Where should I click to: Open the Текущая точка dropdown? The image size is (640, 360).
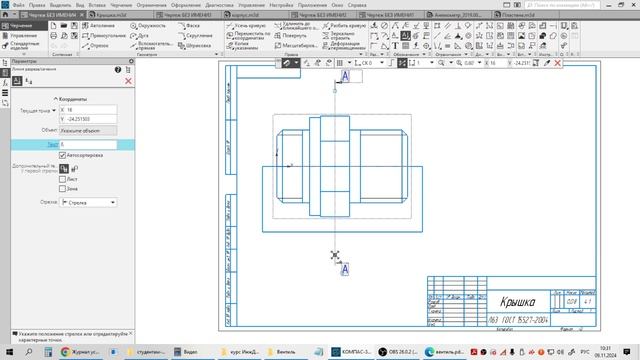[53, 110]
